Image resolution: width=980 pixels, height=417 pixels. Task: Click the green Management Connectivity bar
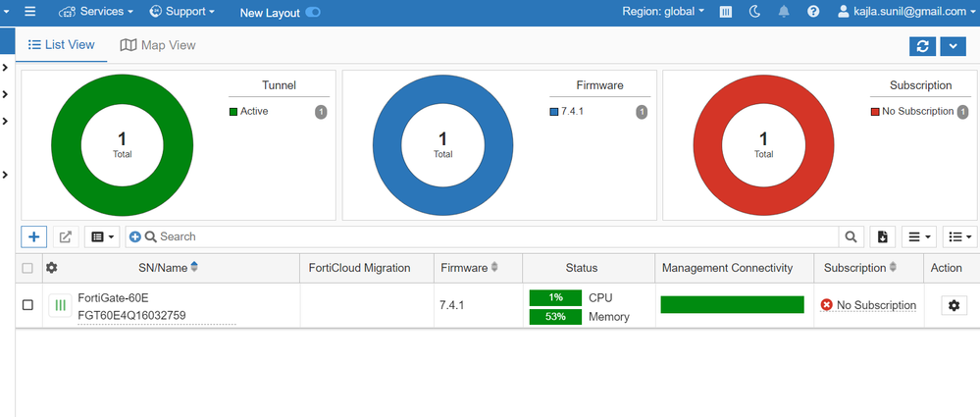pyautogui.click(x=733, y=304)
